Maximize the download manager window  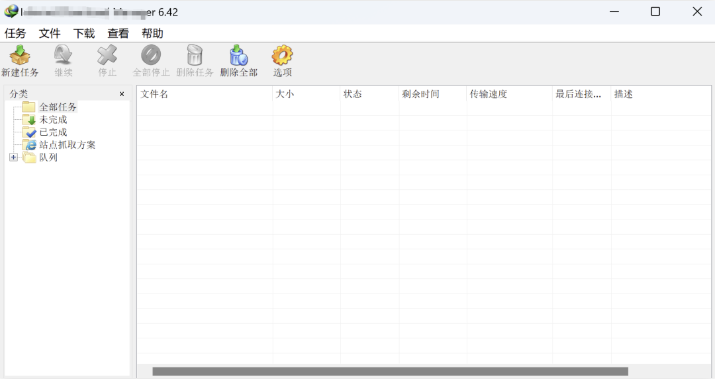pyautogui.click(x=655, y=11)
